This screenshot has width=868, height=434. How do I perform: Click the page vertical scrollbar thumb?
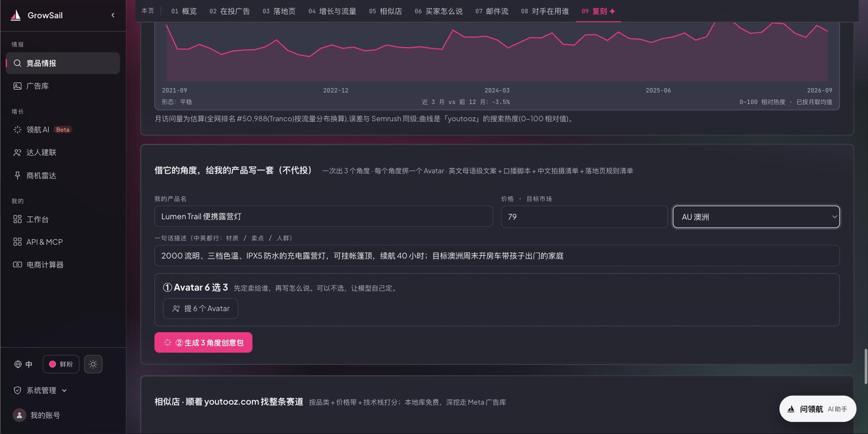click(x=865, y=366)
